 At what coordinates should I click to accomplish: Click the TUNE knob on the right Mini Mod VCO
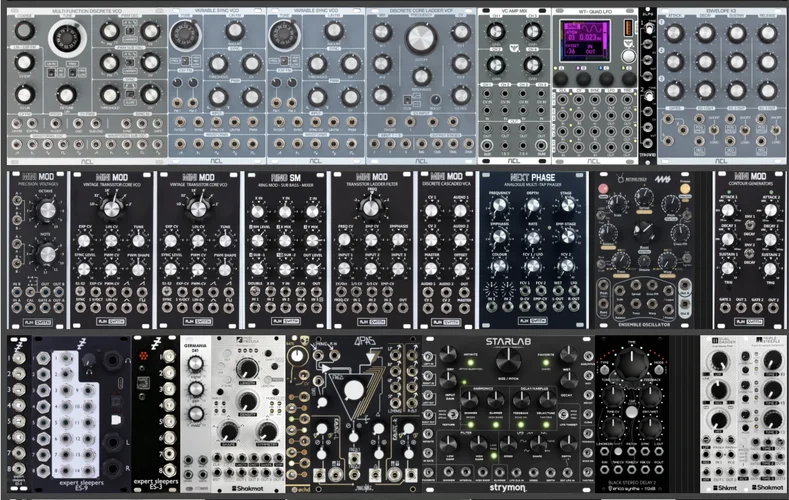coord(225,241)
